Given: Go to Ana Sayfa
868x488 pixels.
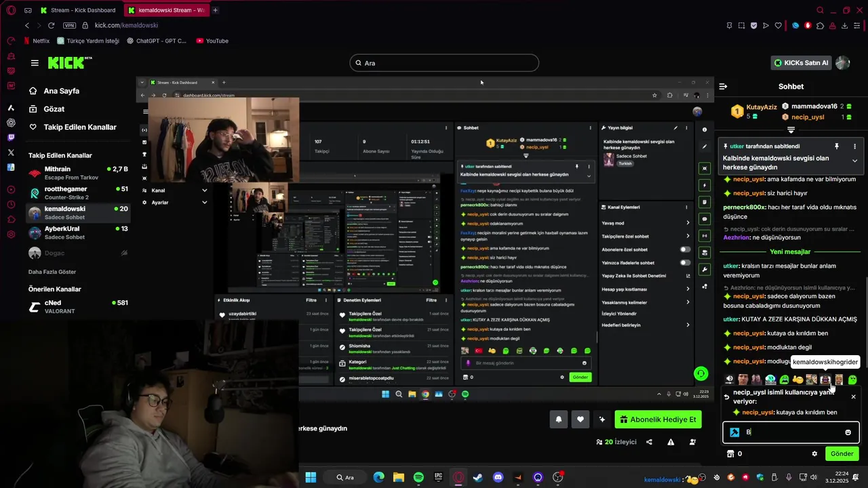Looking at the screenshot, I should click(54, 91).
